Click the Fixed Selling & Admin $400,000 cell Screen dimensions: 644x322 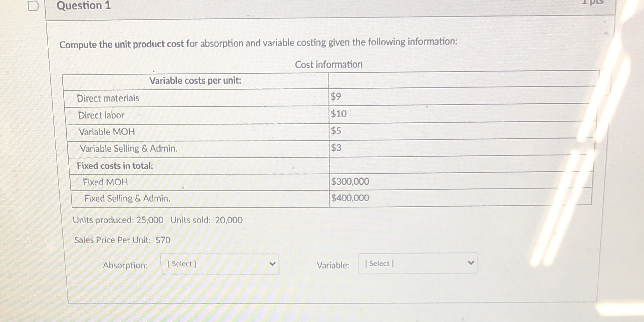(x=350, y=198)
